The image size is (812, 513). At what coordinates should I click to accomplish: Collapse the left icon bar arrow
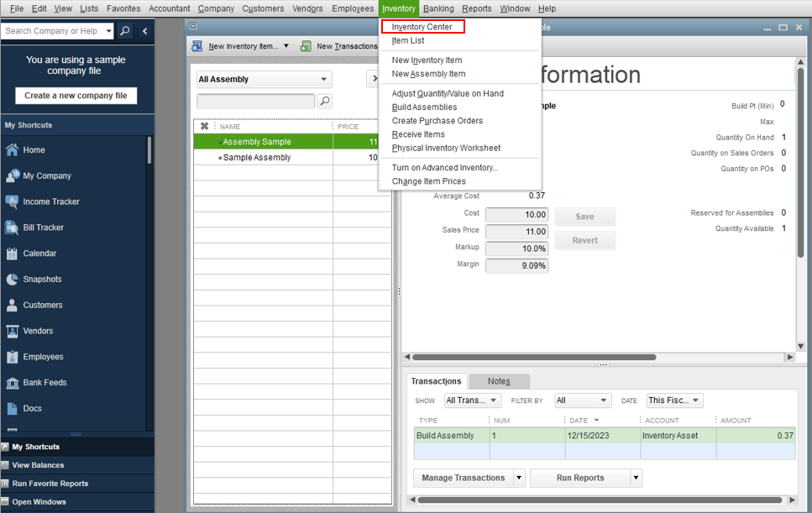(x=145, y=31)
